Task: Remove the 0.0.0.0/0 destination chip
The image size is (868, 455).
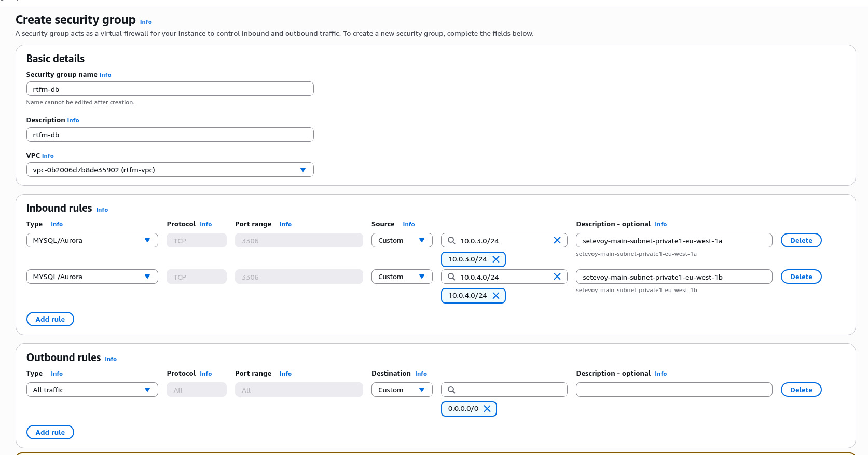Action: [487, 409]
